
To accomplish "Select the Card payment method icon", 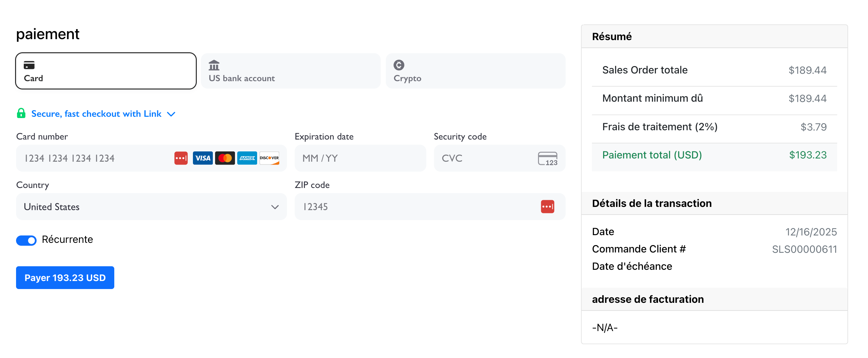I will 30,65.
